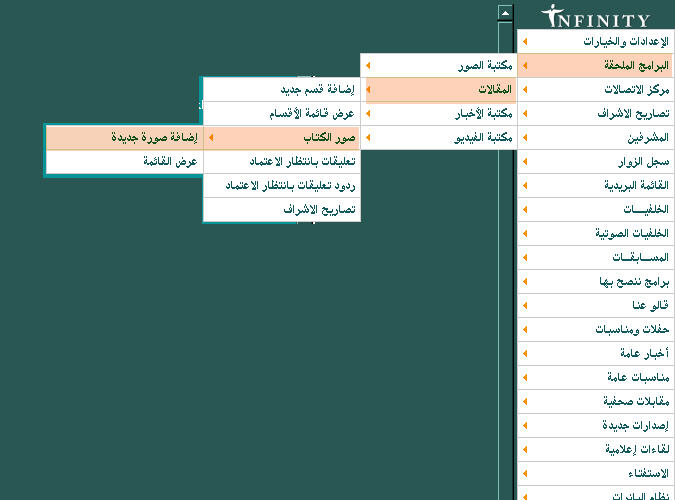Click arrow icon beside الخلفيات الصوتية
This screenshot has height=500, width=675.
click(526, 234)
